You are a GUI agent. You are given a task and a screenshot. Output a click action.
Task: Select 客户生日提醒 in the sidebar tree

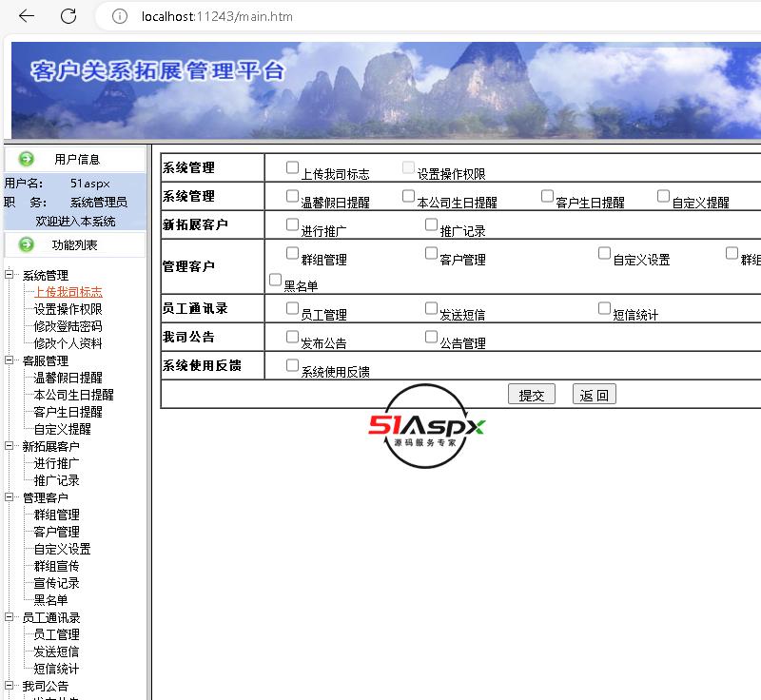pyautogui.click(x=68, y=412)
